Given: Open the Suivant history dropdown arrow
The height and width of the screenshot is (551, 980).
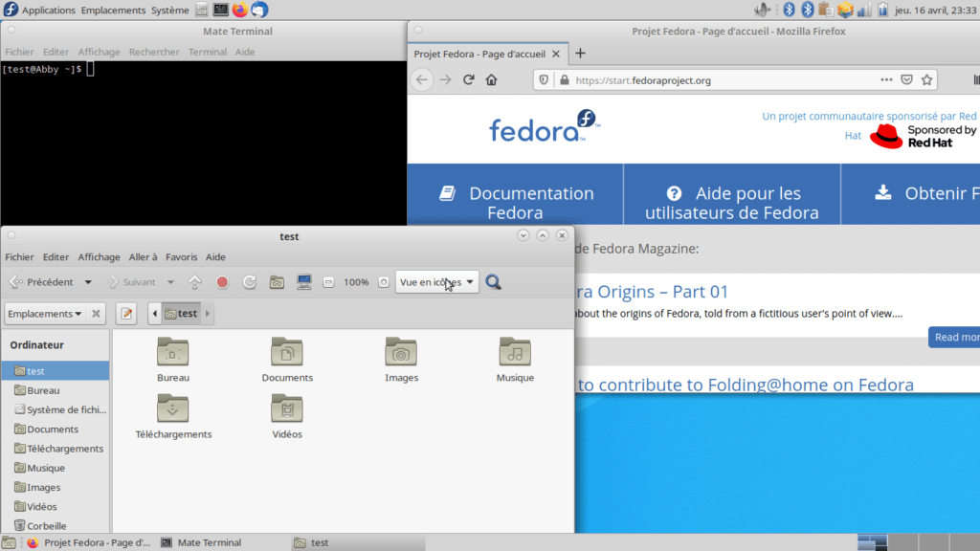Looking at the screenshot, I should [x=170, y=282].
